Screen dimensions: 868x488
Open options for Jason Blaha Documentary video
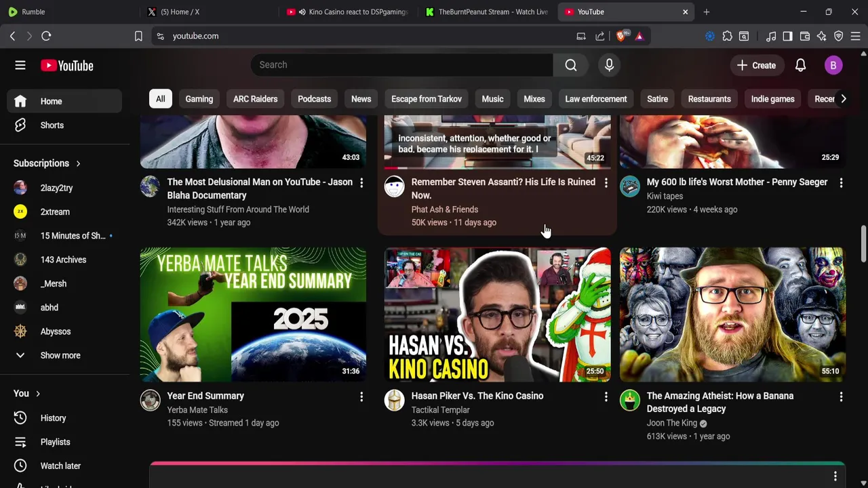point(361,183)
